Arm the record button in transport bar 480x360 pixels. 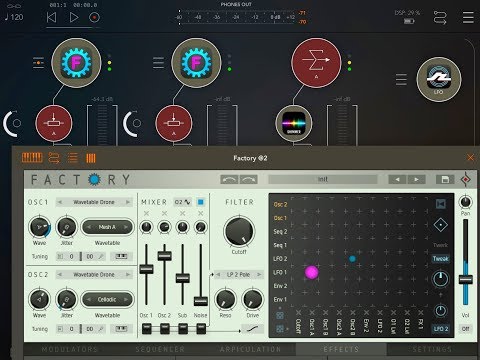94,17
